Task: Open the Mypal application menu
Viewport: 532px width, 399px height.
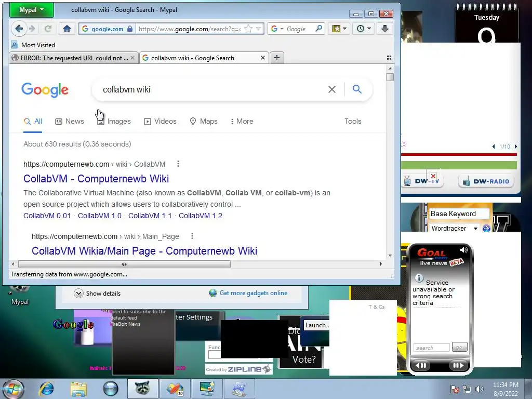Action: tap(32, 10)
